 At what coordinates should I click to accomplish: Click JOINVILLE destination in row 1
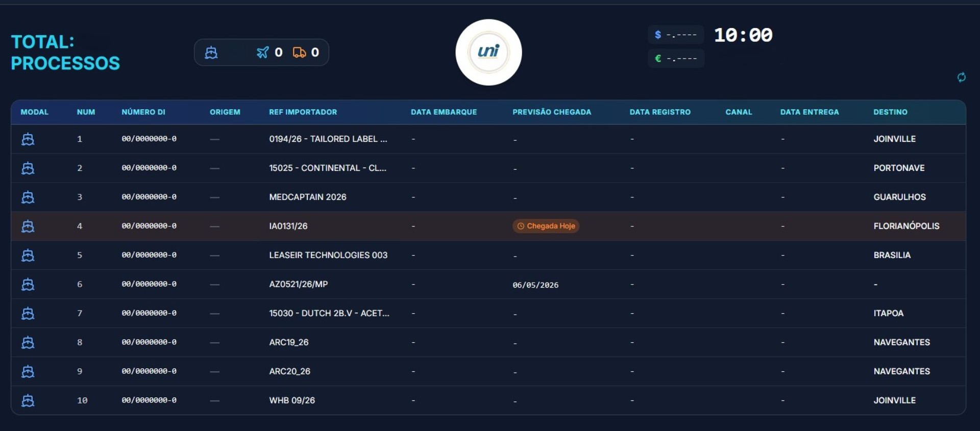894,139
